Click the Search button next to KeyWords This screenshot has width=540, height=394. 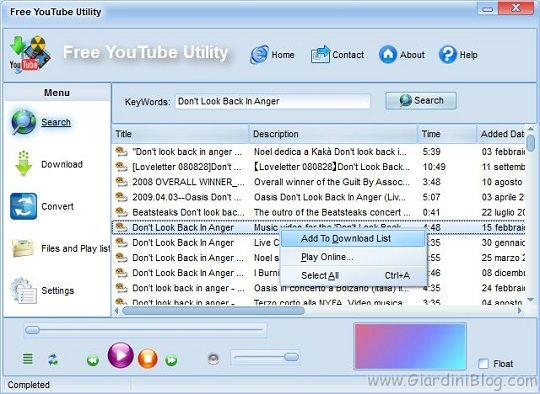[421, 101]
